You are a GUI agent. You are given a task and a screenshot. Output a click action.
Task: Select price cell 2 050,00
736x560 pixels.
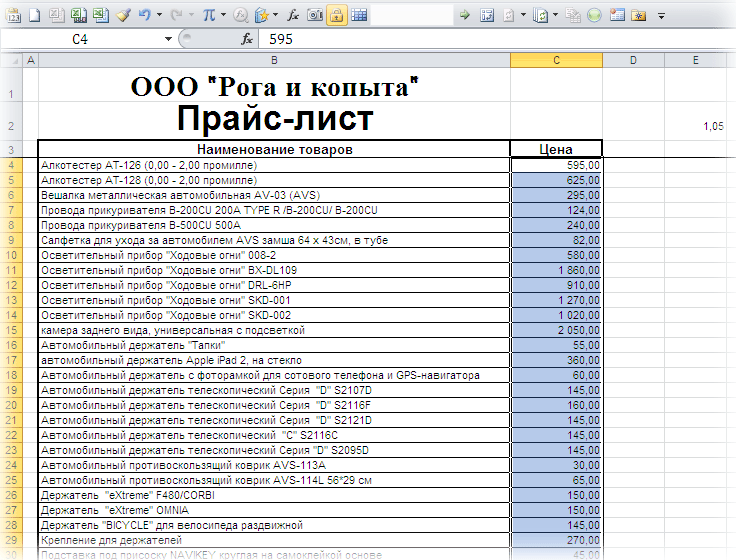[x=556, y=330]
